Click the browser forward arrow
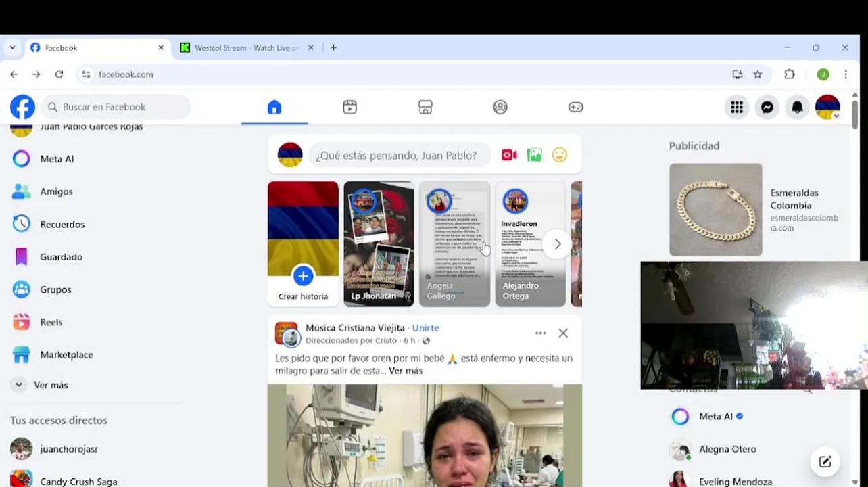 37,74
